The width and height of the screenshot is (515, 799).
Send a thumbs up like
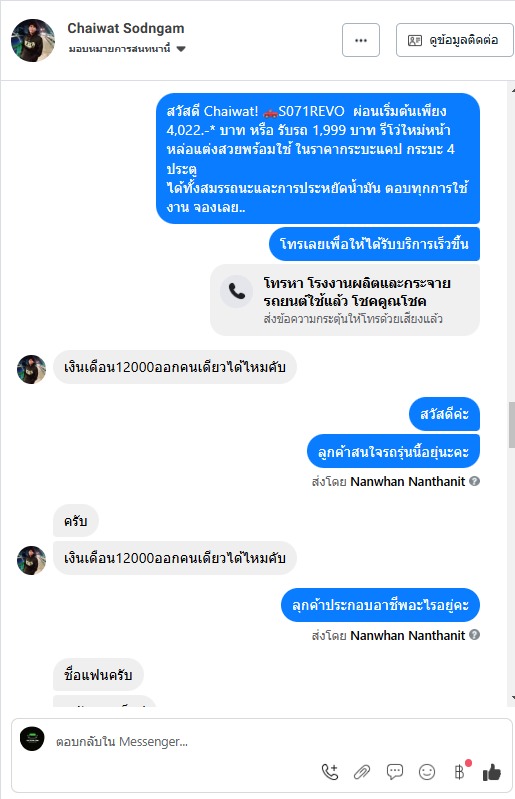(492, 772)
